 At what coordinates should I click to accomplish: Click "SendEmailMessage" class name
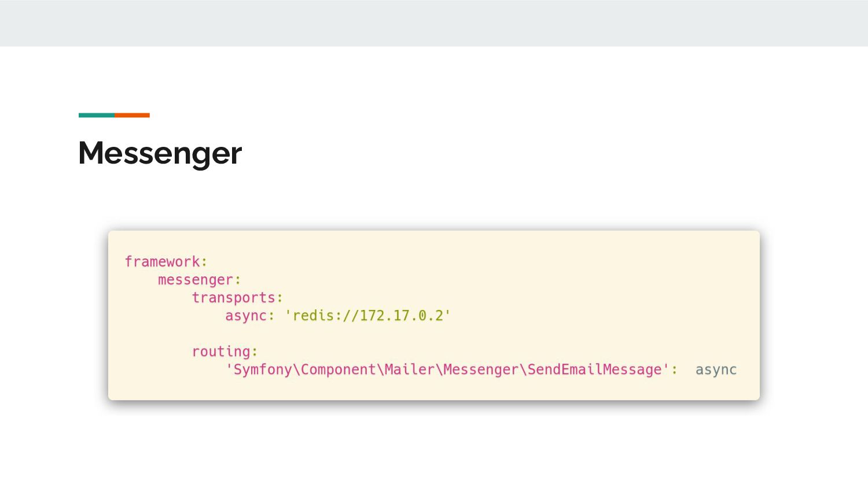point(594,369)
